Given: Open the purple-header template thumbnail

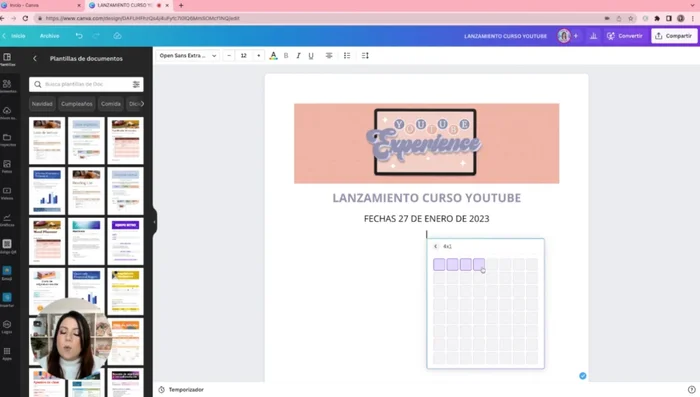Looking at the screenshot, I should click(125, 242).
